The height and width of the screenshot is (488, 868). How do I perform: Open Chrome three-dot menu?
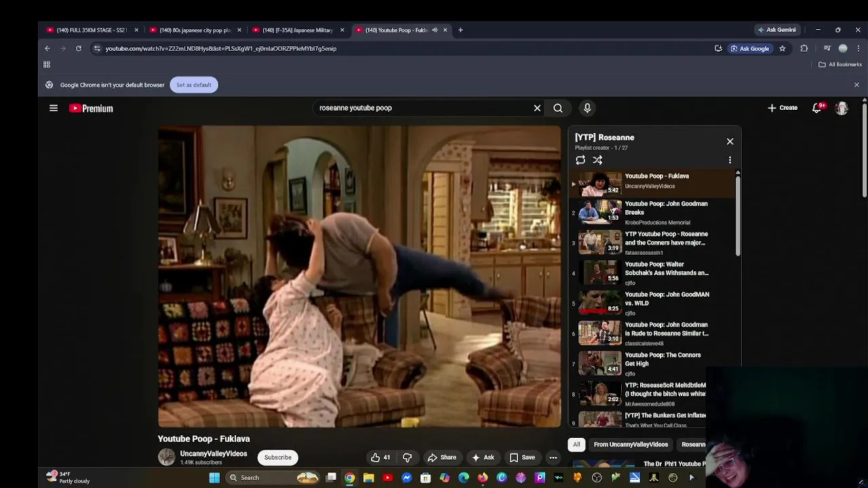(859, 49)
